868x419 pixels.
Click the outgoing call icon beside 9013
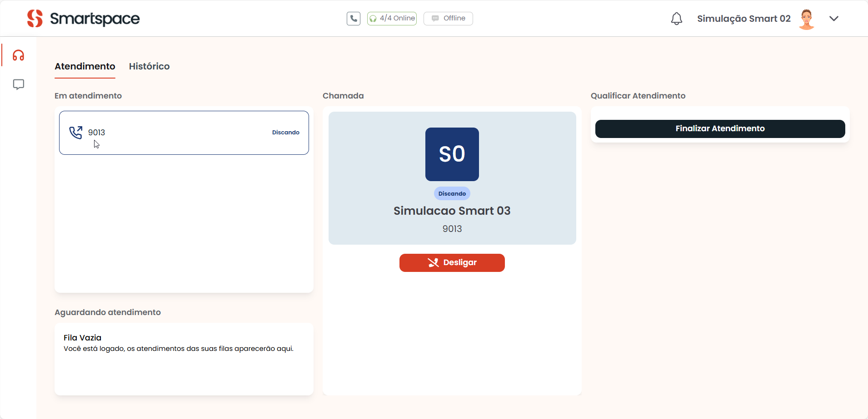pos(75,133)
